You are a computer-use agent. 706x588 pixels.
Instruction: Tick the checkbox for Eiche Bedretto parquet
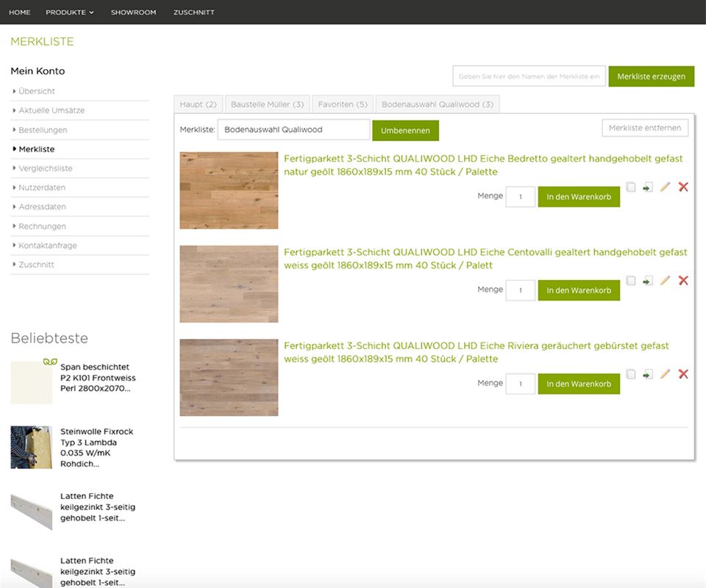coord(631,187)
